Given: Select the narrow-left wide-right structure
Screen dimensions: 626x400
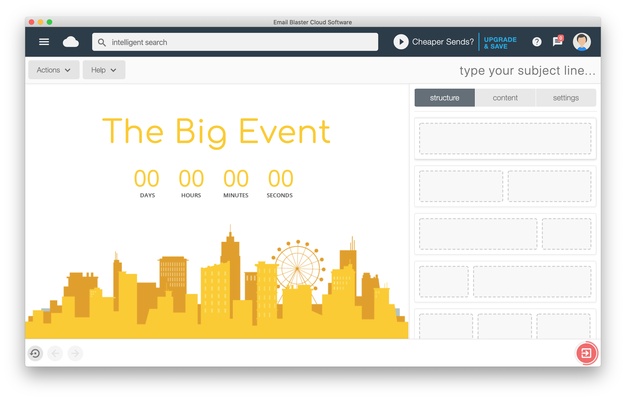Looking at the screenshot, I should 505,281.
